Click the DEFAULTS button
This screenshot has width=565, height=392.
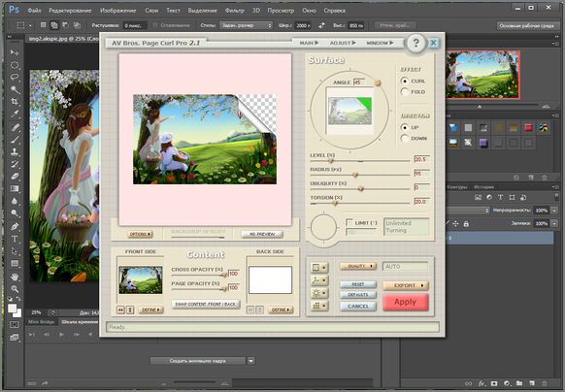[x=358, y=295]
